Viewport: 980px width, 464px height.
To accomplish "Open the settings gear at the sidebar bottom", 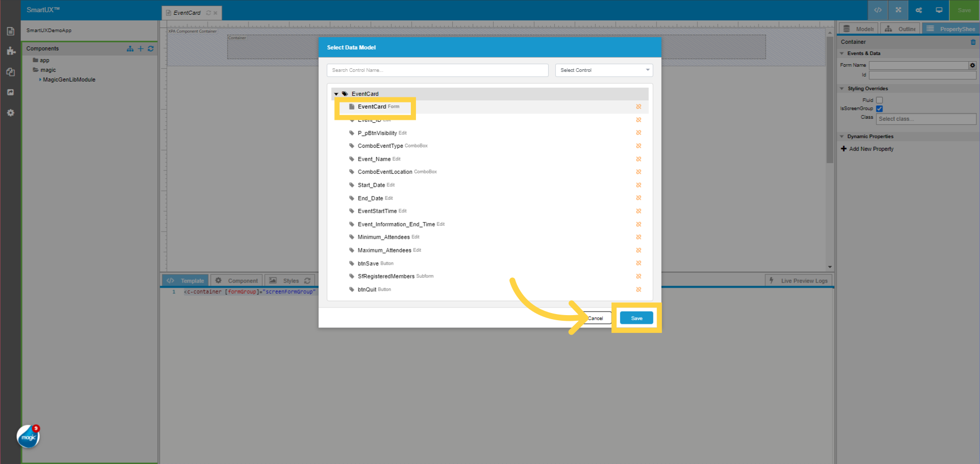I will pos(10,113).
